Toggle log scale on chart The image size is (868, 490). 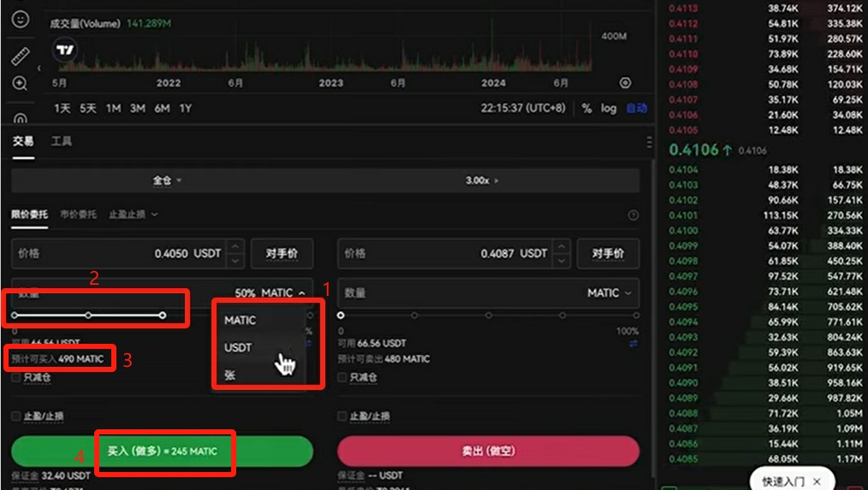[x=609, y=109]
